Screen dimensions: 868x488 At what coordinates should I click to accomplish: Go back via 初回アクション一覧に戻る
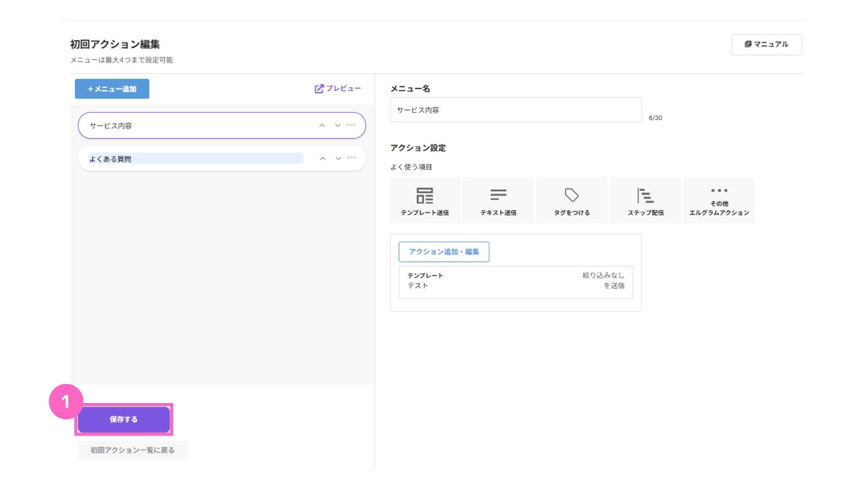click(132, 450)
